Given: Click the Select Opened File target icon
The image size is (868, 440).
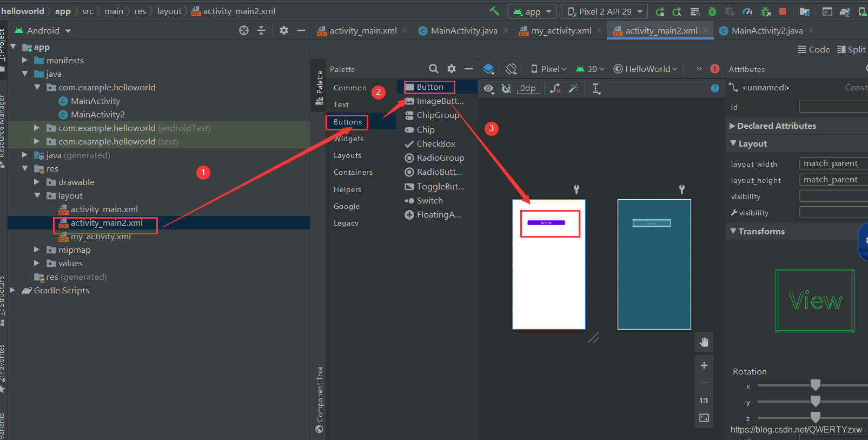Looking at the screenshot, I should click(x=244, y=30).
